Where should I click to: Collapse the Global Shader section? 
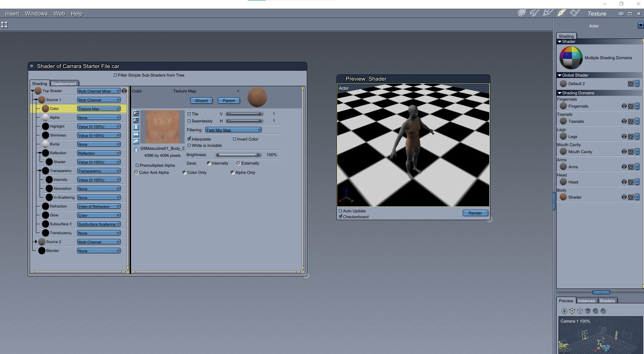pos(559,75)
